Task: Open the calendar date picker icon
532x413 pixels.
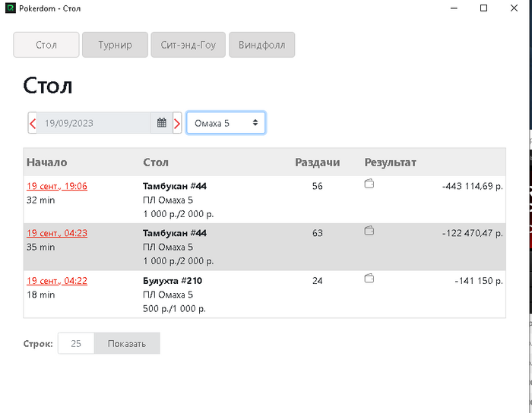Action: click(x=161, y=123)
